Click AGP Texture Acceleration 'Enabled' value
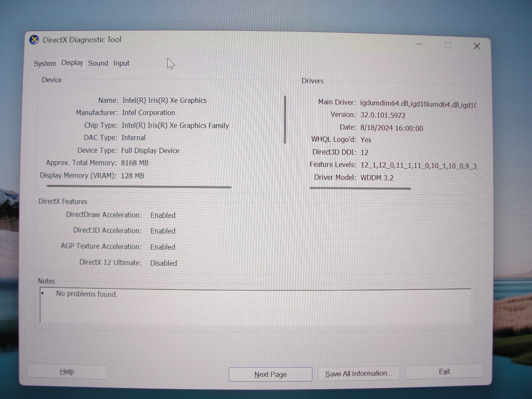The image size is (532, 399). click(x=163, y=247)
